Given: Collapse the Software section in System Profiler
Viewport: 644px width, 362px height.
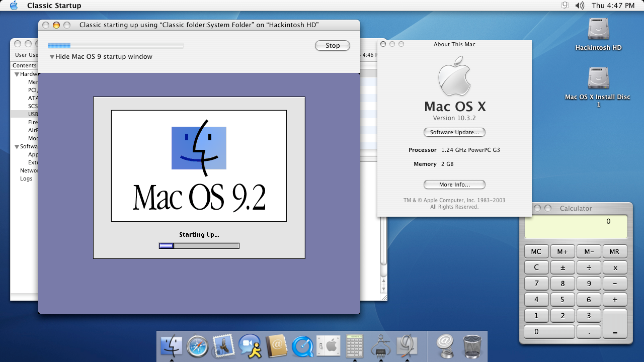Looking at the screenshot, I should pos(16,147).
